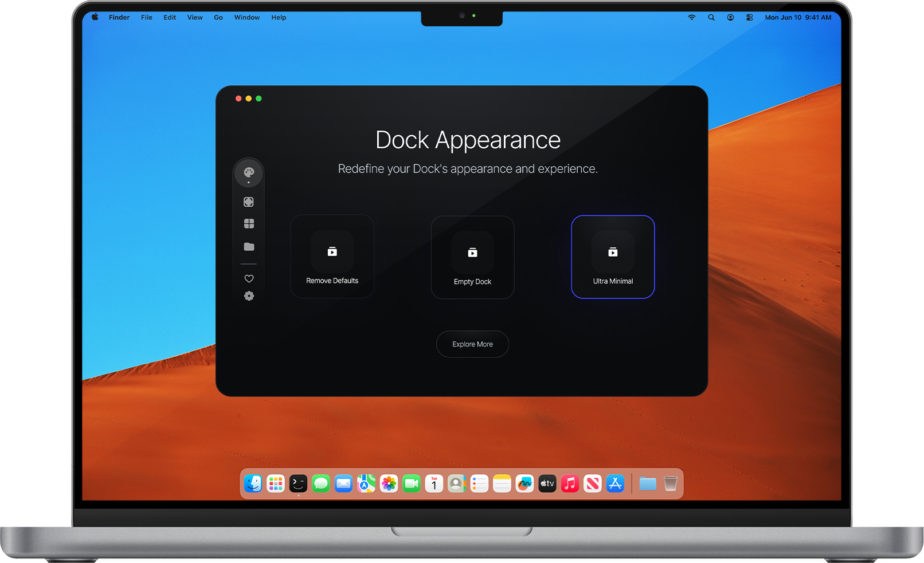Open Music from the Dock
This screenshot has width=924, height=563.
570,484
